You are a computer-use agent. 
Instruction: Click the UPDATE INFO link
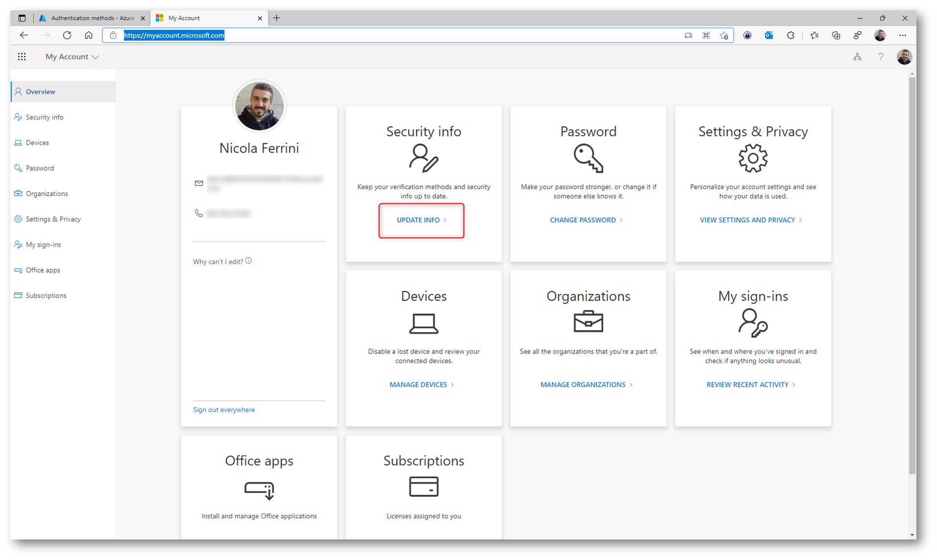point(421,220)
